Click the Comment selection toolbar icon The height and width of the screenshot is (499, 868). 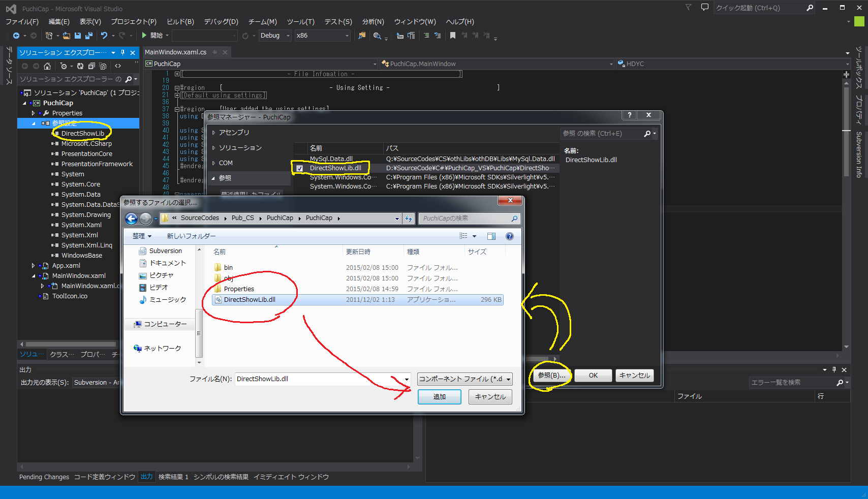426,36
